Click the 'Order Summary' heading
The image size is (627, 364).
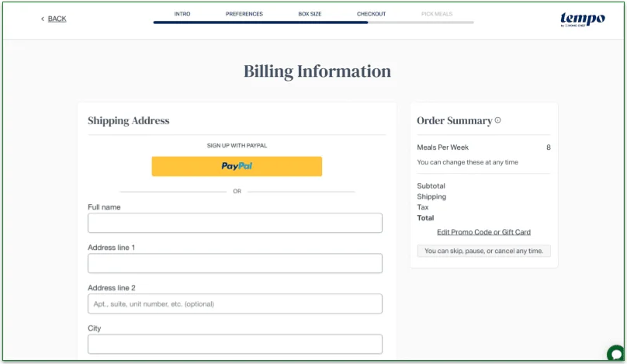[x=455, y=121]
